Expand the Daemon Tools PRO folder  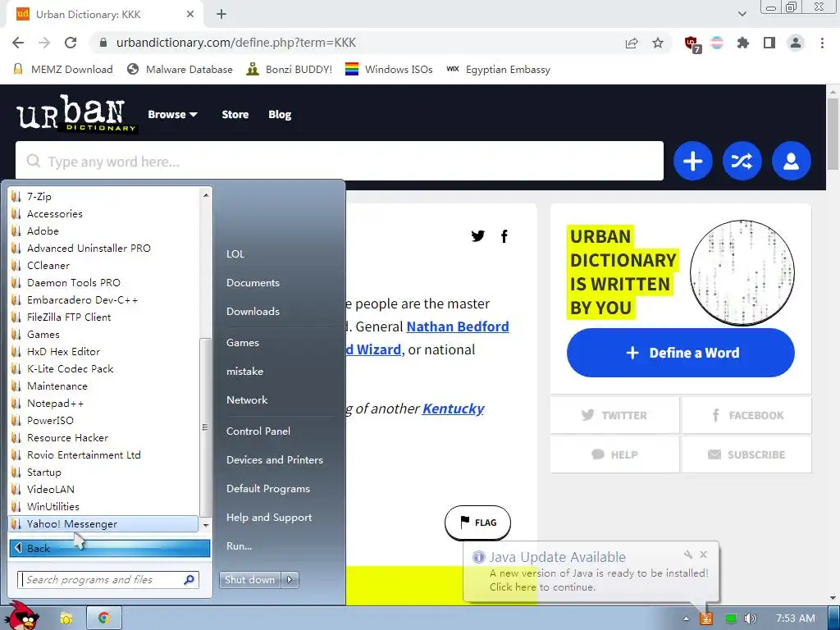pos(104,283)
